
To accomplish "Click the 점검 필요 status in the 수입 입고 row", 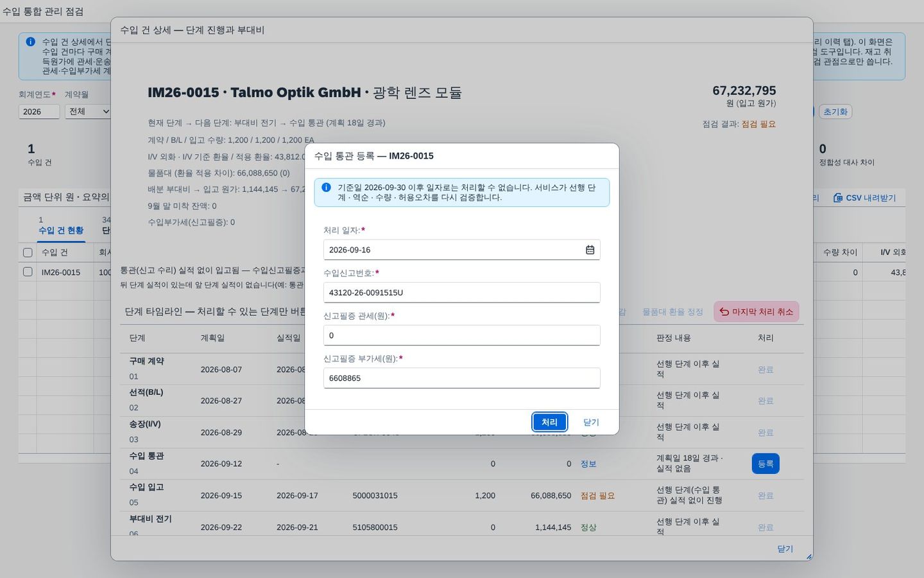I will pyautogui.click(x=597, y=496).
